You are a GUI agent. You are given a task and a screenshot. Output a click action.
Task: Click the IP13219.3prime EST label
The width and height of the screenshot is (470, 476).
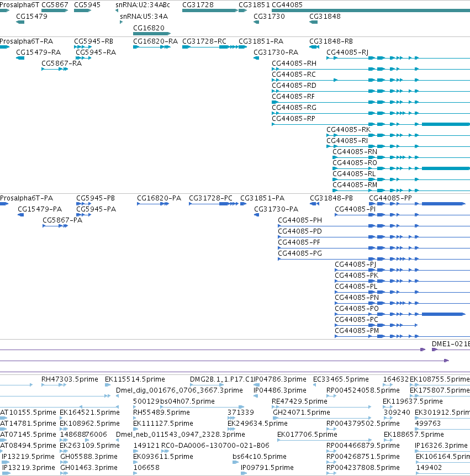coord(29,468)
